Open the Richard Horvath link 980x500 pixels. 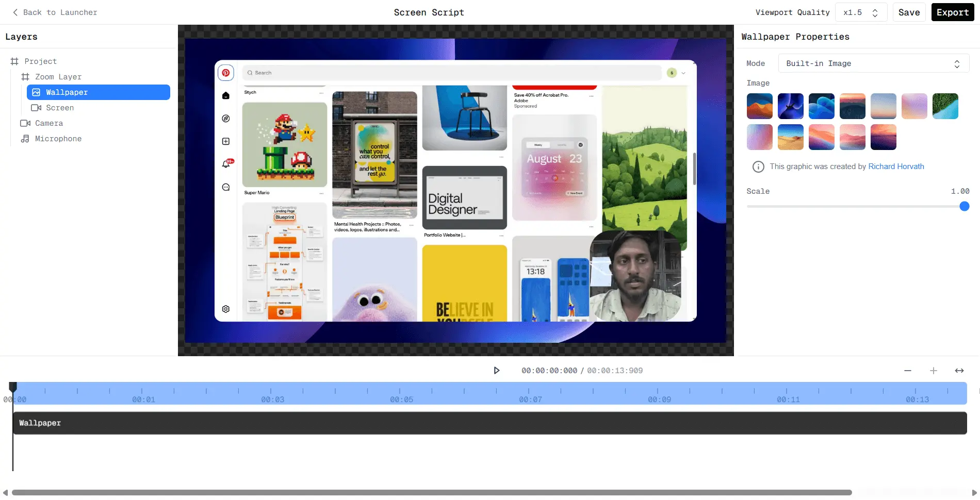pyautogui.click(x=896, y=166)
